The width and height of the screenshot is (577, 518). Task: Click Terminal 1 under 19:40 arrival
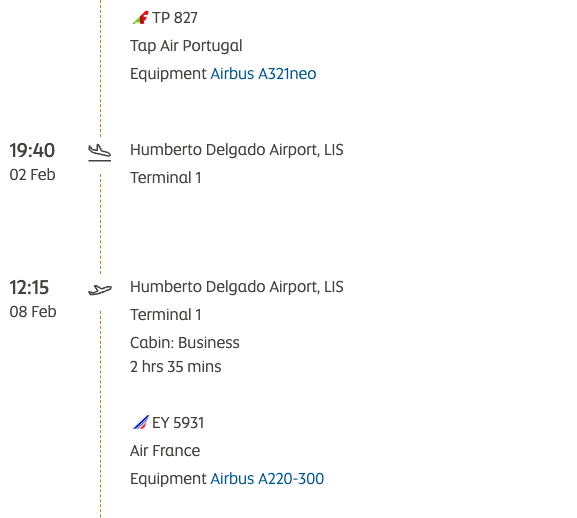[x=166, y=178]
